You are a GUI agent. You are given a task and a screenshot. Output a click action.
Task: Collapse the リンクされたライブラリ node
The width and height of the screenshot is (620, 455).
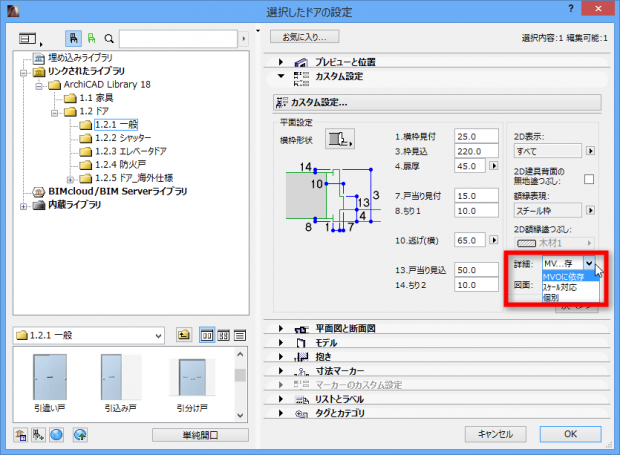tap(23, 73)
